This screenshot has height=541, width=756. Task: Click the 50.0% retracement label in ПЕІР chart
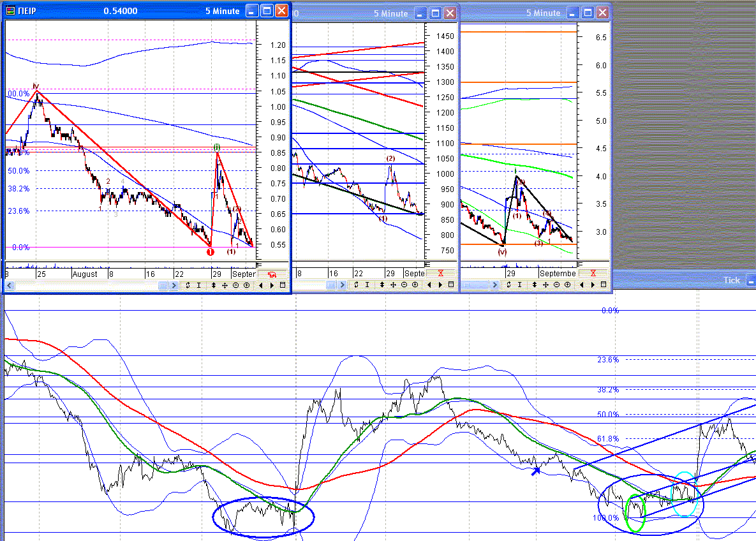pyautogui.click(x=19, y=171)
